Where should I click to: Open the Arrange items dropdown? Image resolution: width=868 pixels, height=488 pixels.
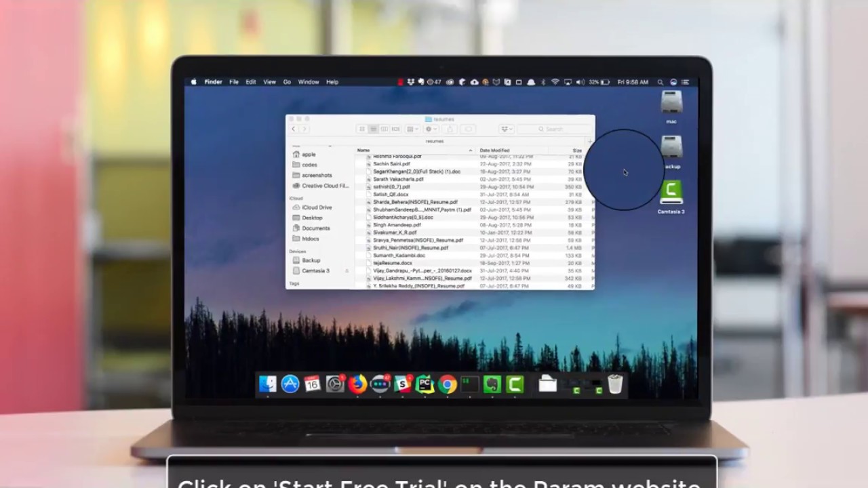pyautogui.click(x=412, y=129)
